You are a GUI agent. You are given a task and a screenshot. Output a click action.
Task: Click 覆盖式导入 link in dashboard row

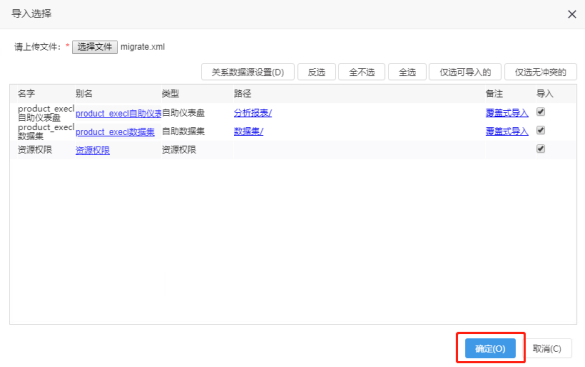[x=507, y=113]
